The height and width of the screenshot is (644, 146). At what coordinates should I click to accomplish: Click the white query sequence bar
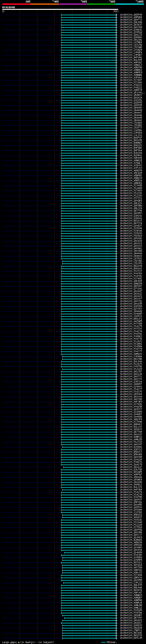tap(60, 9)
